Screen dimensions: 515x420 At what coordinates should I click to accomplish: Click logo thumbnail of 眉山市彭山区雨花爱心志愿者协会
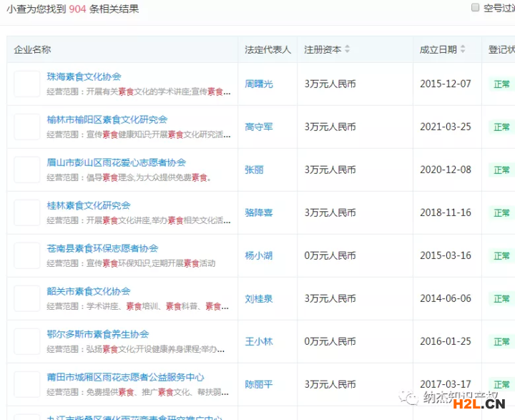pyautogui.click(x=27, y=170)
